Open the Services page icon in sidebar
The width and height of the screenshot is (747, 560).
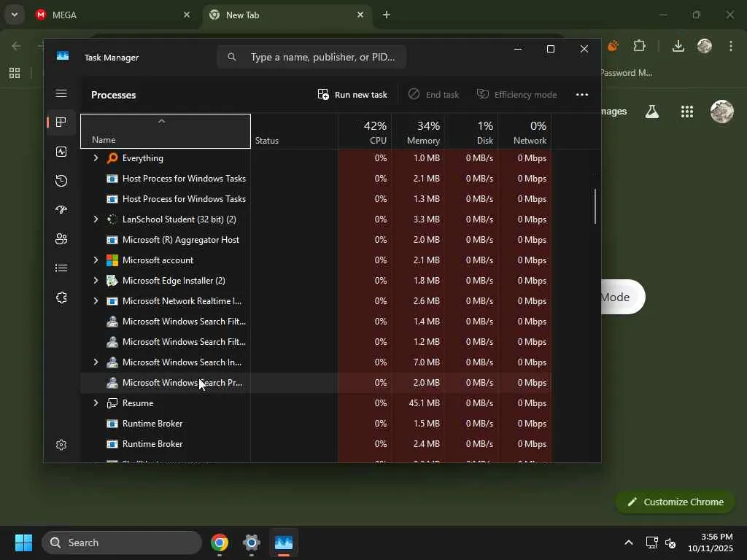61,297
